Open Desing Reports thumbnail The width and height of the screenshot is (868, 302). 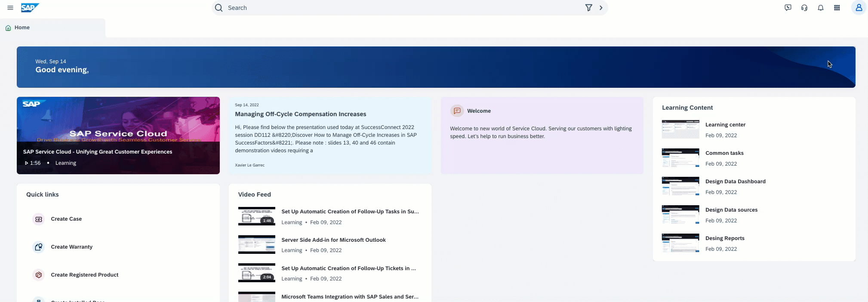click(x=680, y=243)
